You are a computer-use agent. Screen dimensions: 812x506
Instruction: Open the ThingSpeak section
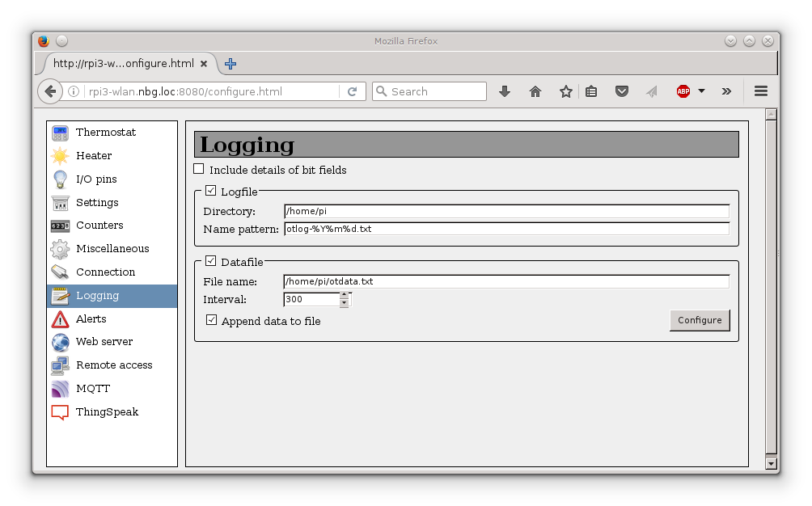click(x=107, y=412)
